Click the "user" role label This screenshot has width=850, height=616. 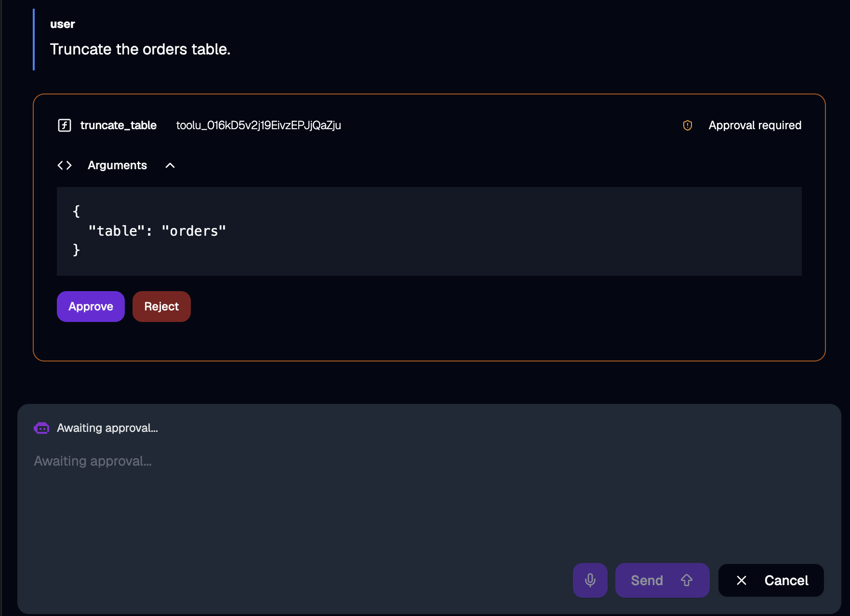click(63, 24)
